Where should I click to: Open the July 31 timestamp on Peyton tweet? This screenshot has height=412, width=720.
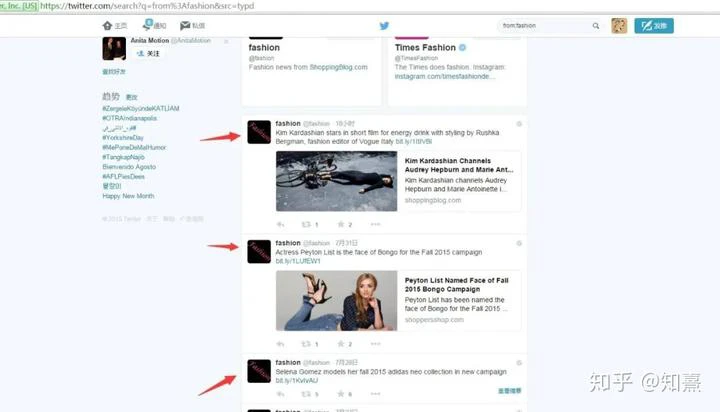click(346, 243)
